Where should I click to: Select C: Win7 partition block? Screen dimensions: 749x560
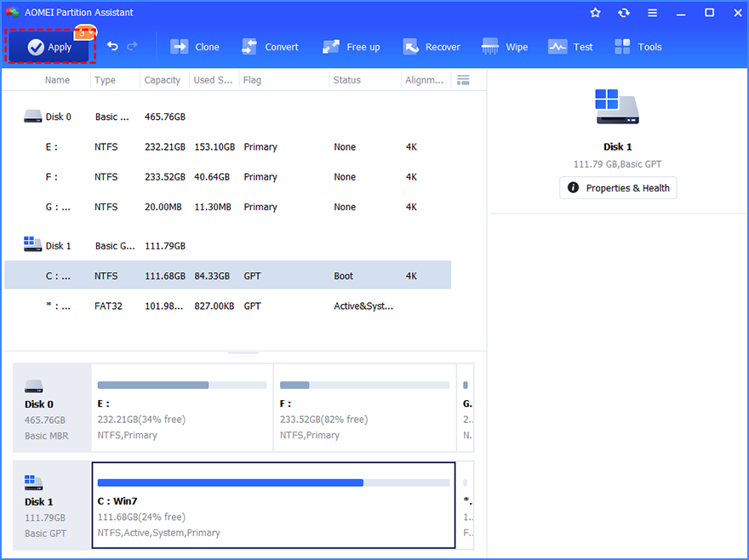tap(274, 505)
